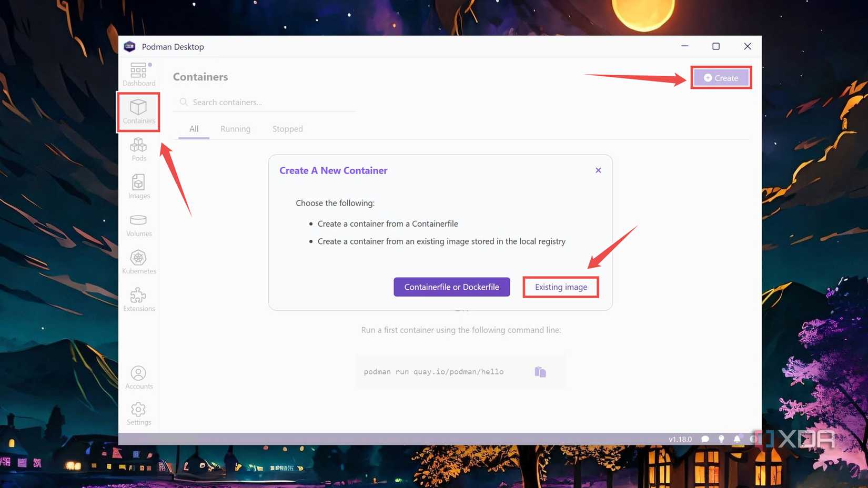Open the feedback chat bubble icon
This screenshot has width=868, height=488.
(x=705, y=439)
